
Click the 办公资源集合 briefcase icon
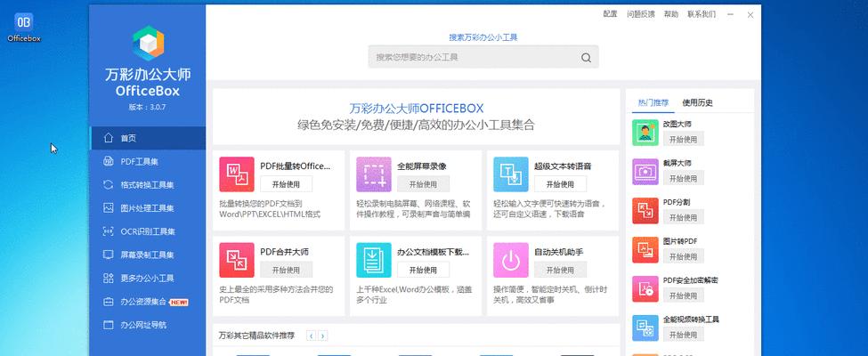pyautogui.click(x=109, y=302)
